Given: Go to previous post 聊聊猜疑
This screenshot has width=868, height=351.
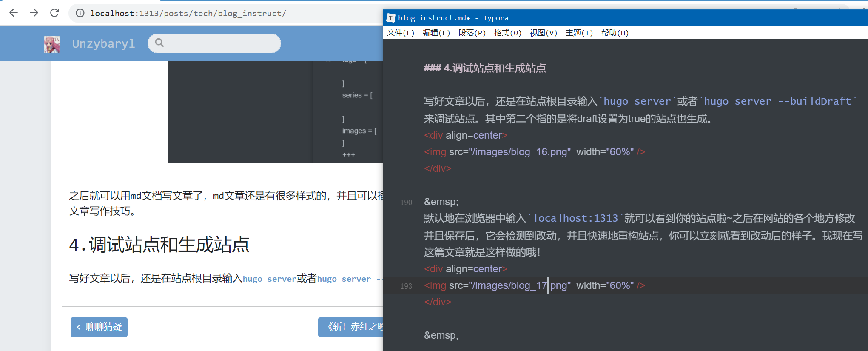Looking at the screenshot, I should [x=99, y=327].
